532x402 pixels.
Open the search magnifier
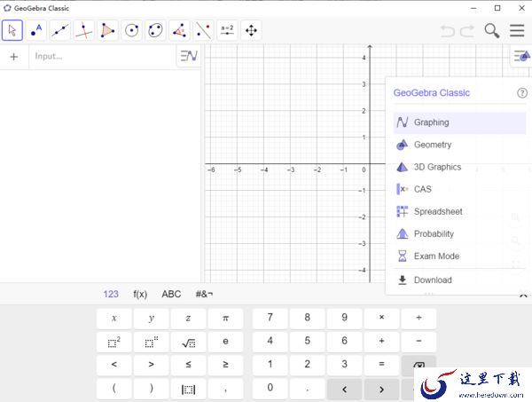point(491,30)
